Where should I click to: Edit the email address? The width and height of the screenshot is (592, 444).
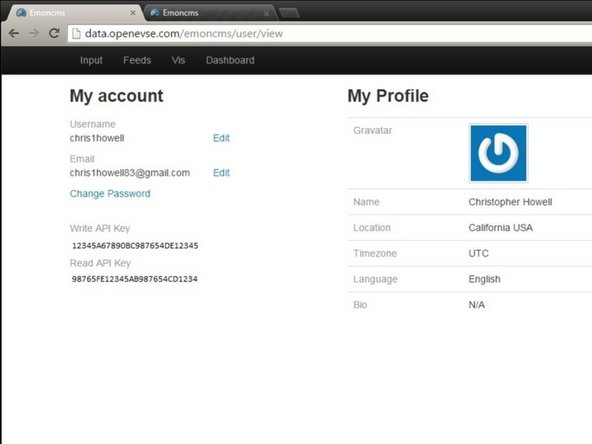221,173
